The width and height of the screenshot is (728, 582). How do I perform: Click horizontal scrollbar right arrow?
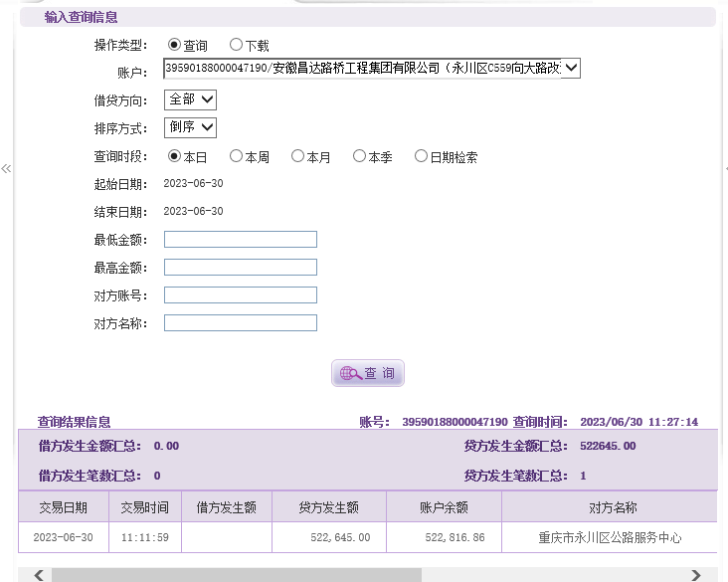pyautogui.click(x=696, y=575)
